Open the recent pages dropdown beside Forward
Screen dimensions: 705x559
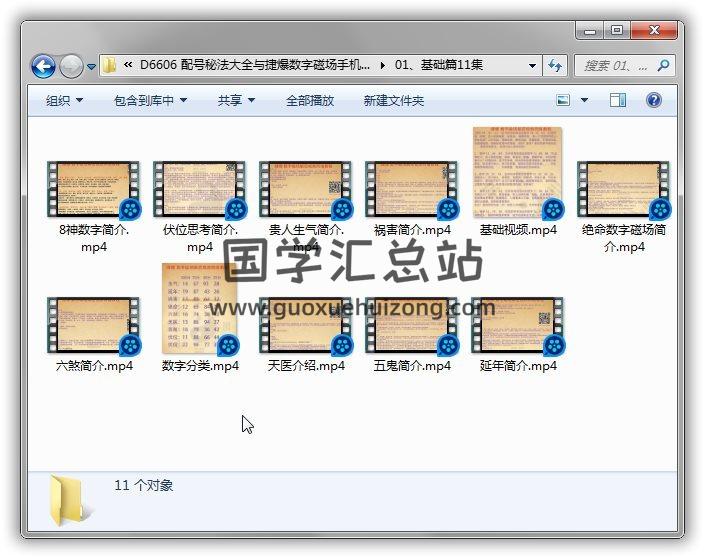91,67
